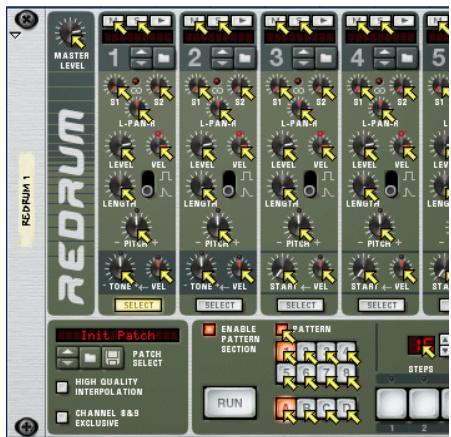Toggle the Pattern enable button

tap(282, 330)
